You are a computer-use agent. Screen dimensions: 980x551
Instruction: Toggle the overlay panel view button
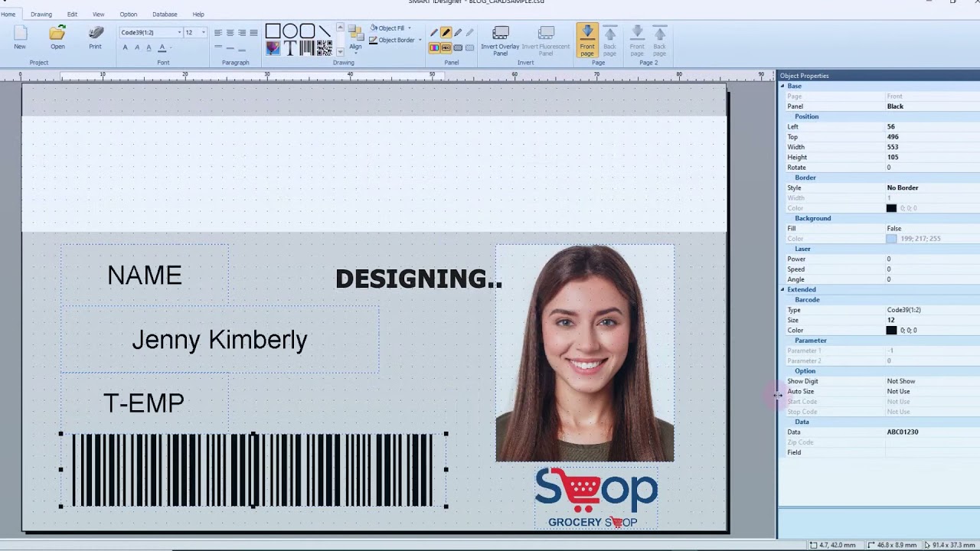pos(458,47)
